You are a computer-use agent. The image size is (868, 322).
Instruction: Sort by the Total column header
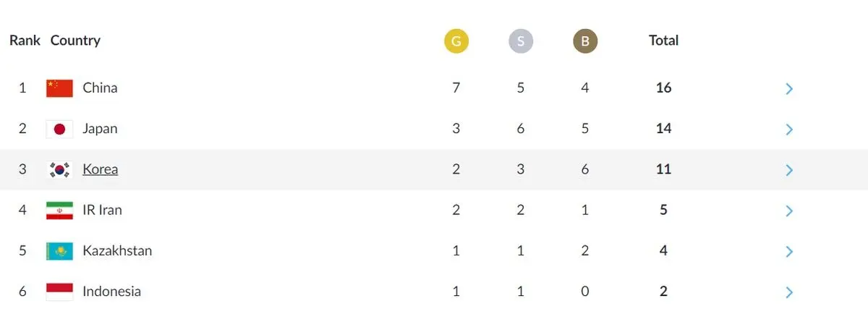pyautogui.click(x=663, y=41)
